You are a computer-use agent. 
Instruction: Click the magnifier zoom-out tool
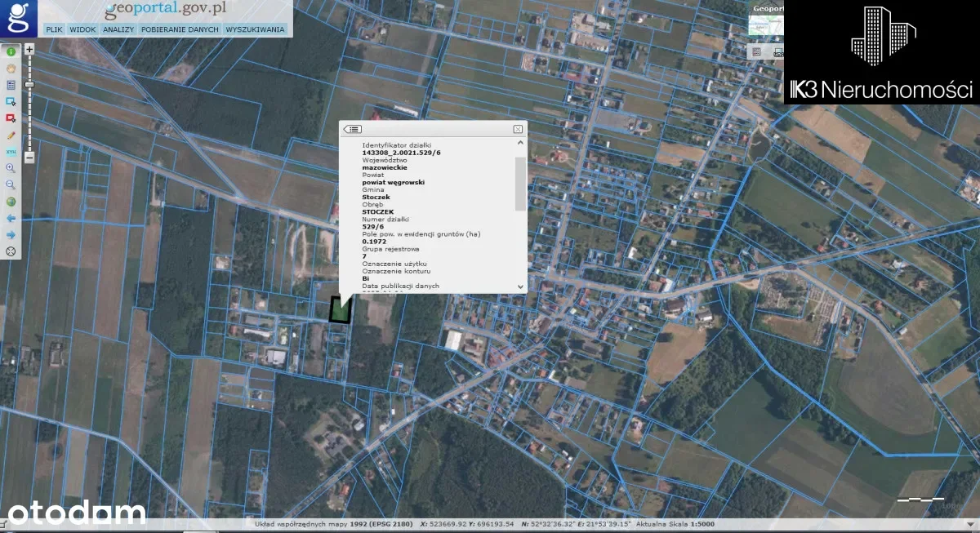click(11, 185)
